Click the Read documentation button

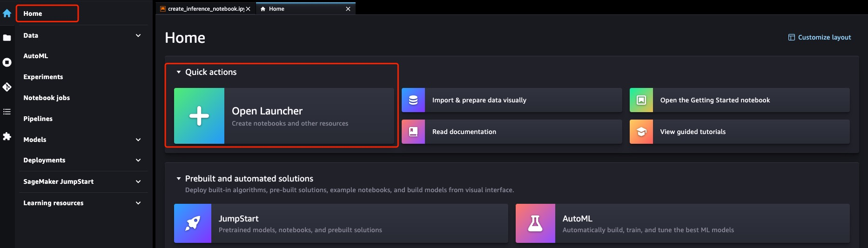(511, 132)
